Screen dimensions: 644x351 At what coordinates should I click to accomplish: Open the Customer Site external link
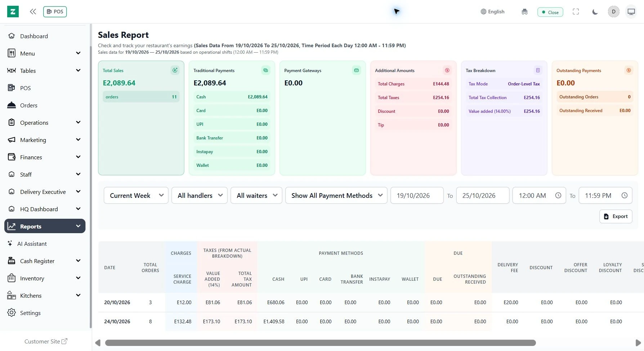(46, 341)
